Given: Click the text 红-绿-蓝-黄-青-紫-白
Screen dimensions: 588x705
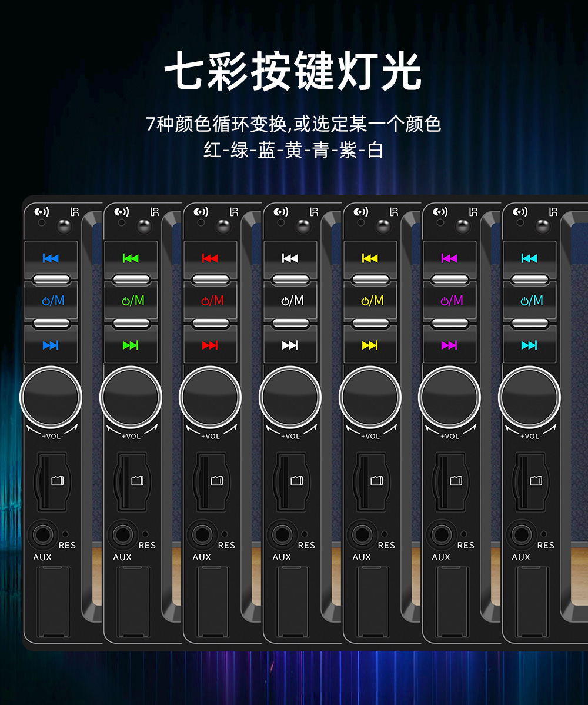Looking at the screenshot, I should coord(293,150).
